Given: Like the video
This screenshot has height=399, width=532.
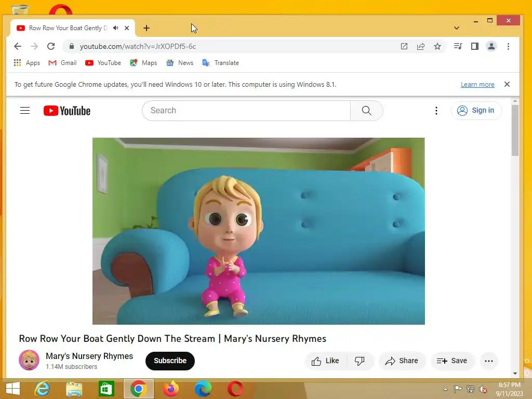Looking at the screenshot, I should (325, 361).
